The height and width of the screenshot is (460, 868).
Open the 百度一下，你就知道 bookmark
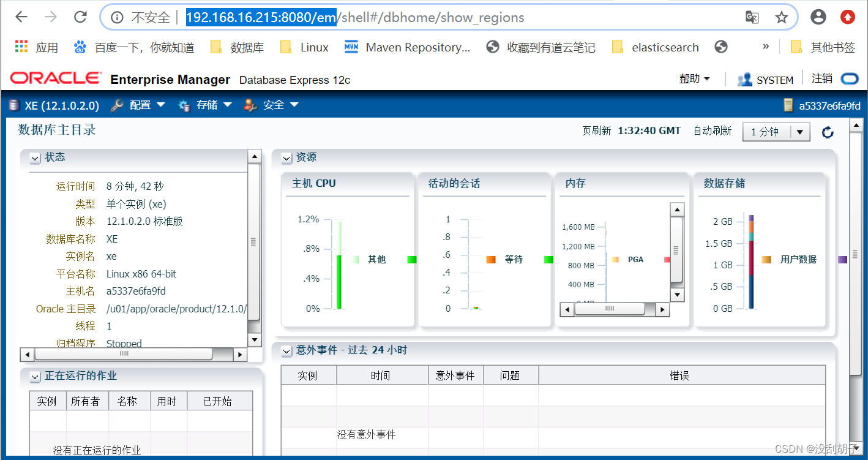click(134, 47)
